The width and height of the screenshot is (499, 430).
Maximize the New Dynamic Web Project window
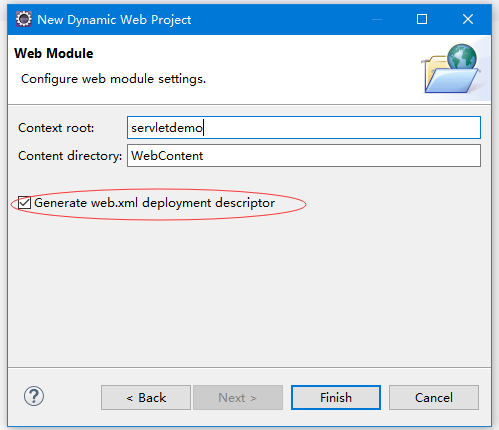coord(422,19)
